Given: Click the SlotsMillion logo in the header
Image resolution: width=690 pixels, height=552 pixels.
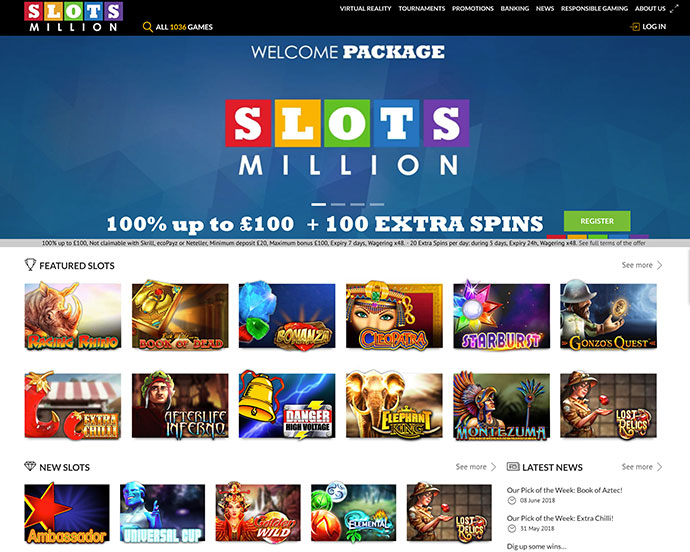Looking at the screenshot, I should 73,17.
